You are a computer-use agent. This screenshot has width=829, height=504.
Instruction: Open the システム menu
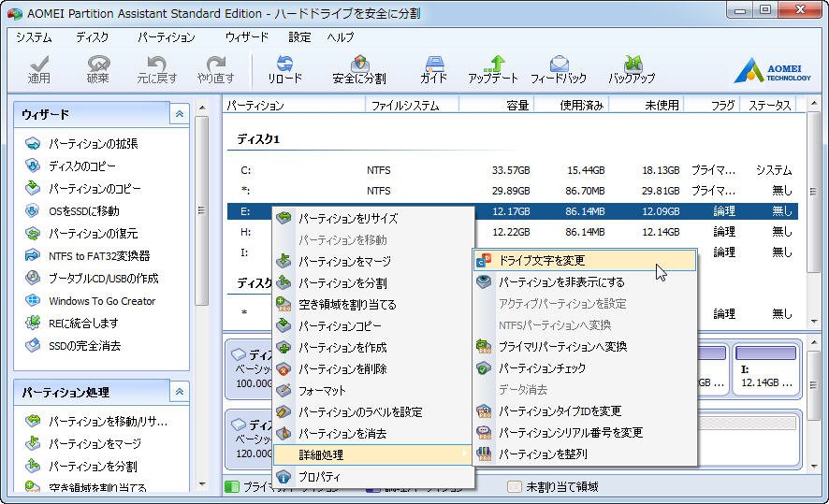coord(34,37)
